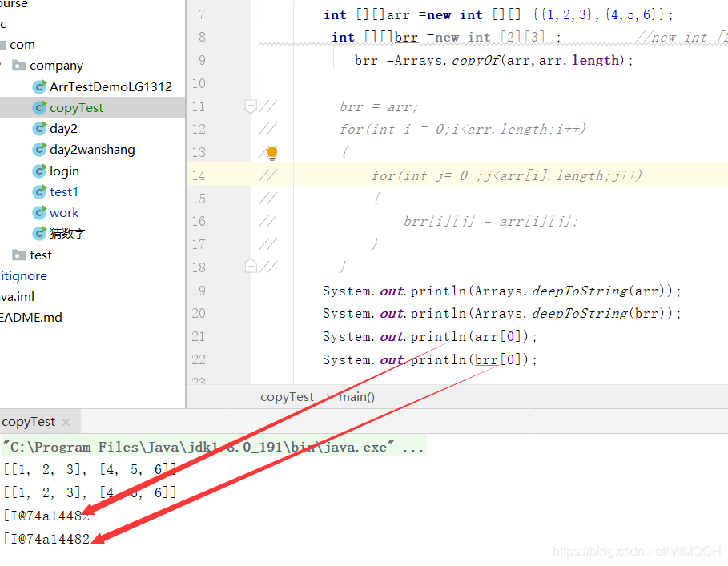Image resolution: width=728 pixels, height=566 pixels.
Task: Click the company package folder icon
Action: coord(19,66)
